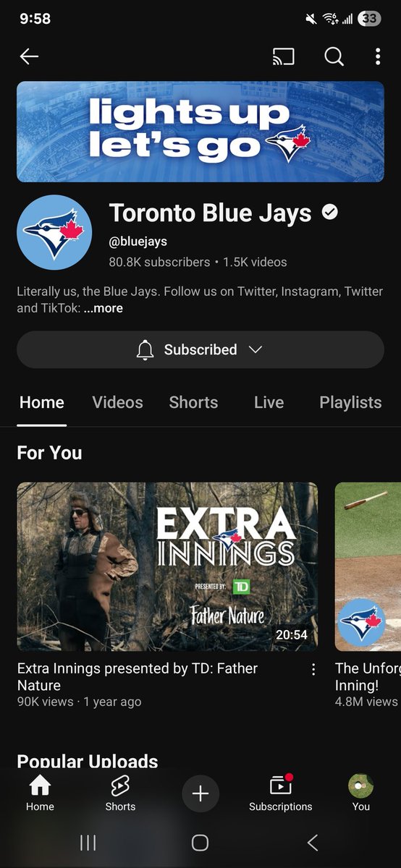This screenshot has height=868, width=401.
Task: Open the You profile tab
Action: (x=360, y=793)
